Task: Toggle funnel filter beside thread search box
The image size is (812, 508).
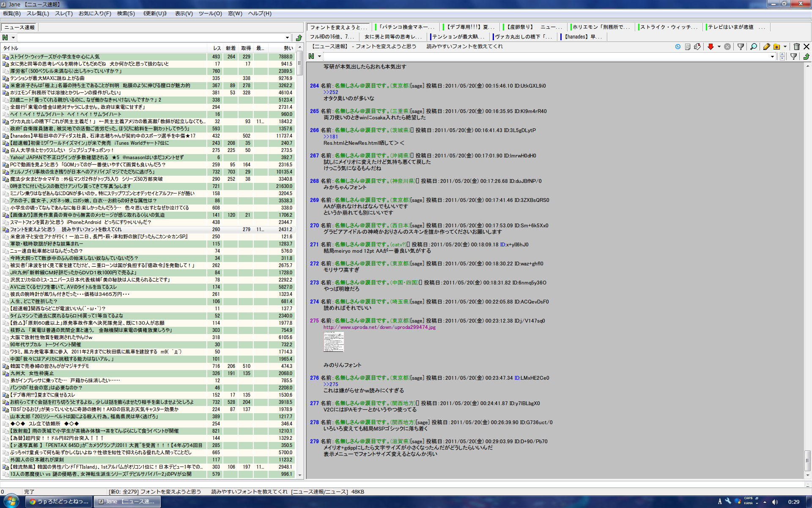Action: (793, 56)
